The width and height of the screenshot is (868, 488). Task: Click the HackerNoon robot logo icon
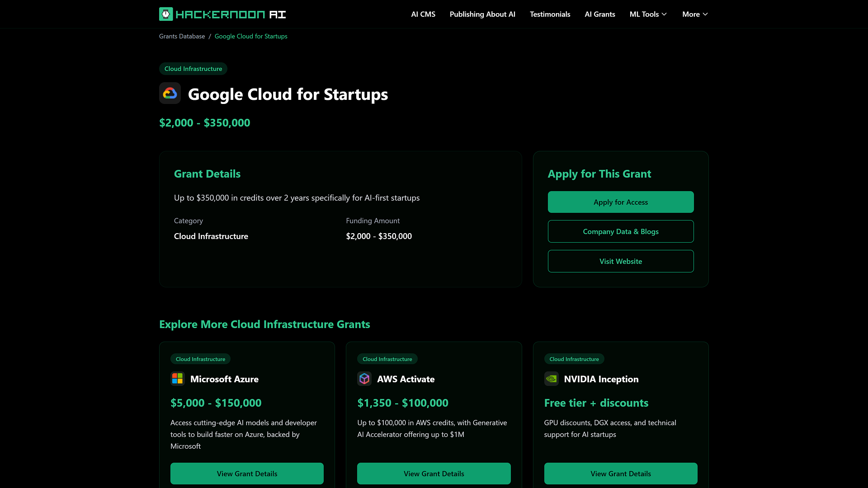click(x=166, y=14)
